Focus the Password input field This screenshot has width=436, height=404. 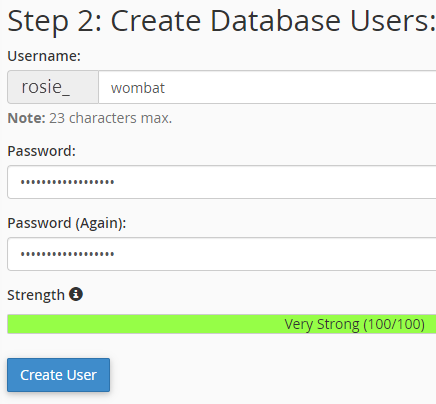[x=222, y=182]
